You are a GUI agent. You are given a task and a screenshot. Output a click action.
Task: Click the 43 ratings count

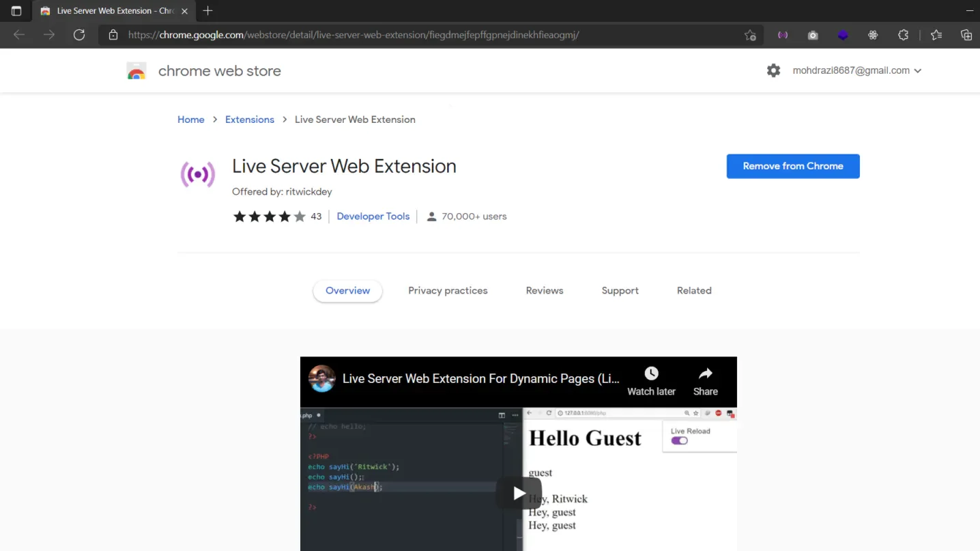pos(316,216)
